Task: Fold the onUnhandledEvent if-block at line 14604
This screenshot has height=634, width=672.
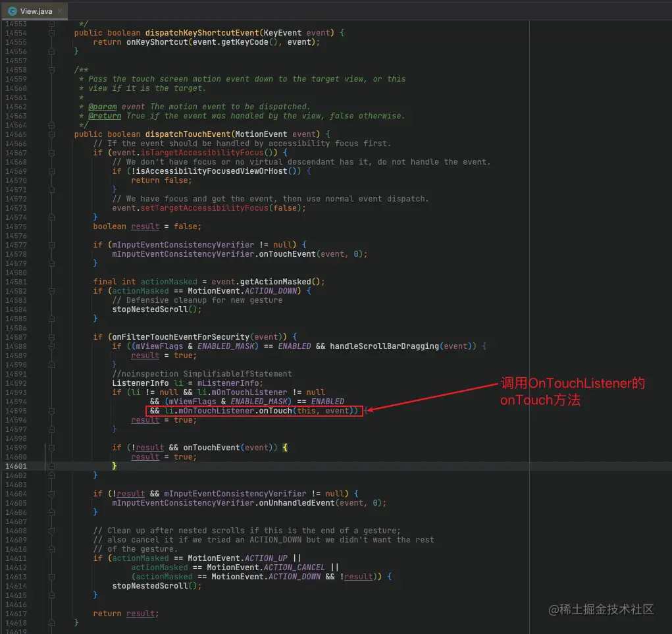Action: [x=51, y=494]
